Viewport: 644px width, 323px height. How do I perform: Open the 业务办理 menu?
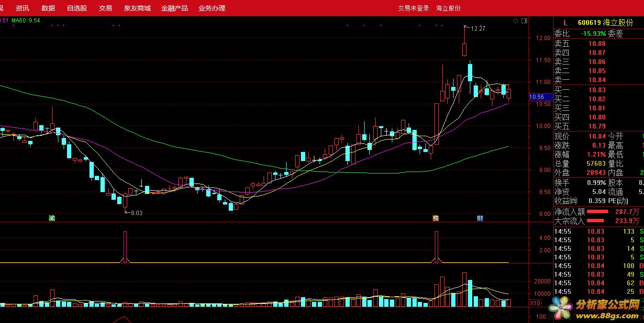coord(212,8)
